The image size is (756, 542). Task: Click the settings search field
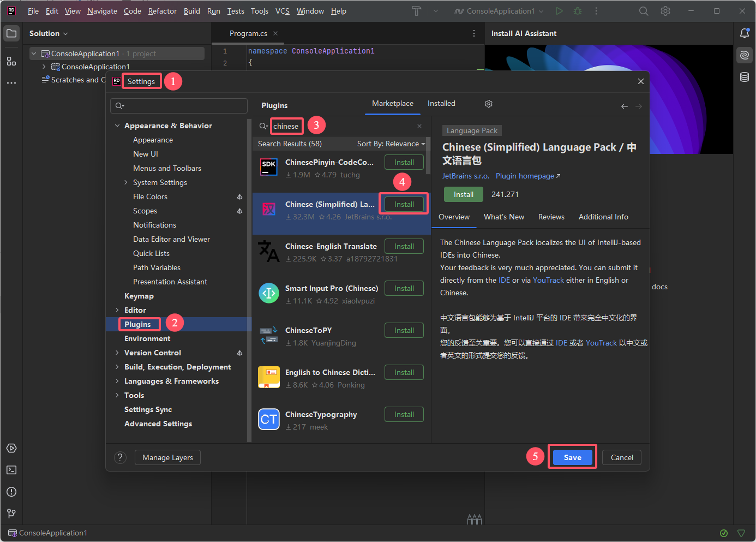point(179,106)
